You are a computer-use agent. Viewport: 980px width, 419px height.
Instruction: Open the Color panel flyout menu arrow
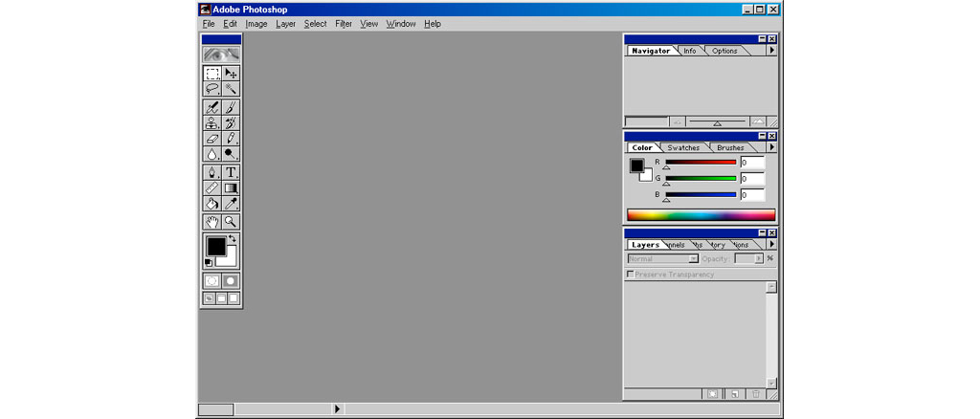tap(772, 147)
